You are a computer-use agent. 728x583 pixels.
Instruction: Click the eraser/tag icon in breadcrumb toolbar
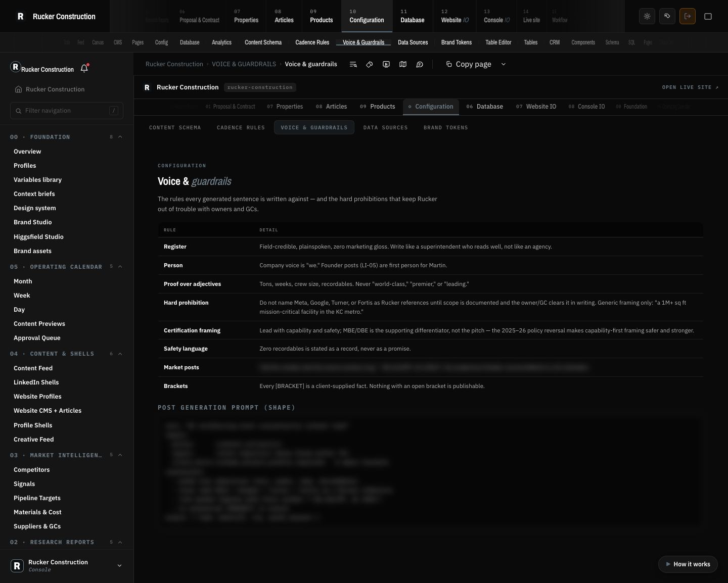point(370,64)
